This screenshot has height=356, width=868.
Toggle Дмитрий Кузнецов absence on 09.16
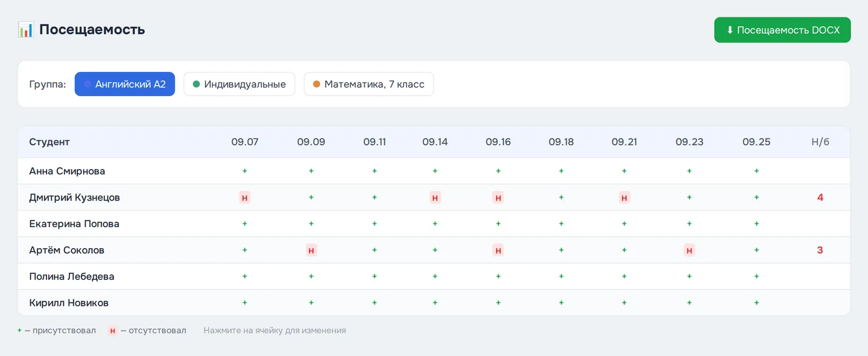[x=498, y=198]
